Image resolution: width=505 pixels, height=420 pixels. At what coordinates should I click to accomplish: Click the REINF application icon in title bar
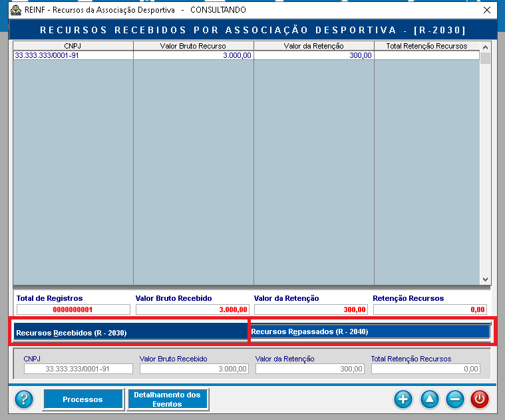pos(16,10)
